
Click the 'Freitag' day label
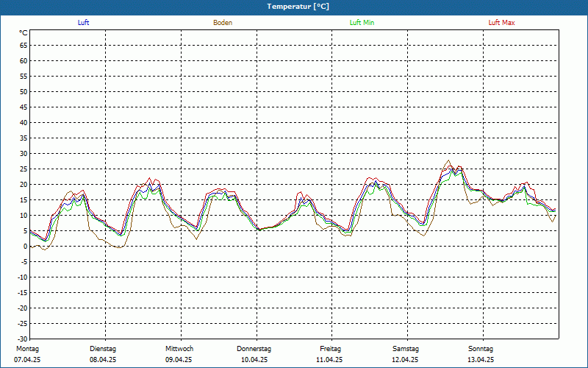click(330, 349)
